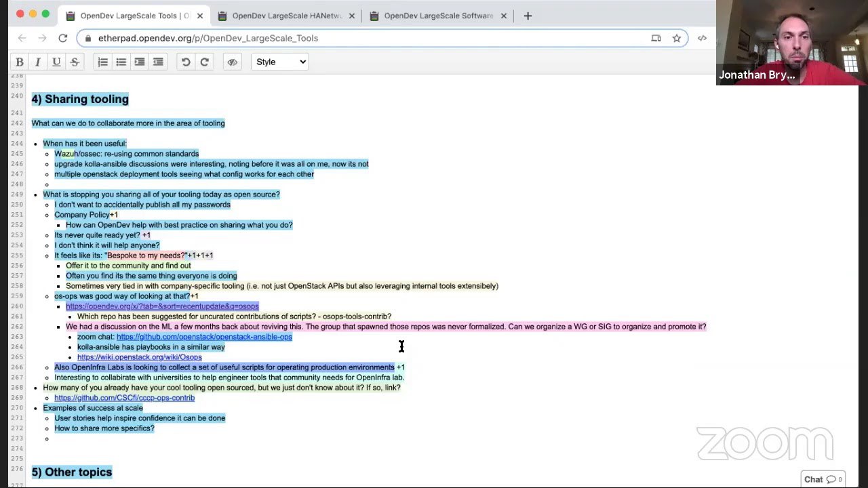This screenshot has width=868, height=488.
Task: Click 'kolla-ansible has playbooks in a similar way'
Action: 151,347
